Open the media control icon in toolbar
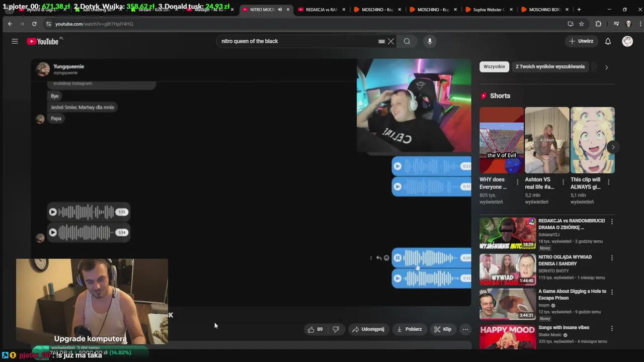 [616, 24]
